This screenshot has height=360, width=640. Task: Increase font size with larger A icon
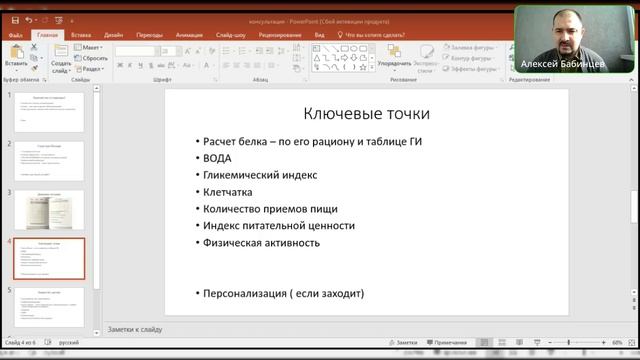pyautogui.click(x=188, y=51)
